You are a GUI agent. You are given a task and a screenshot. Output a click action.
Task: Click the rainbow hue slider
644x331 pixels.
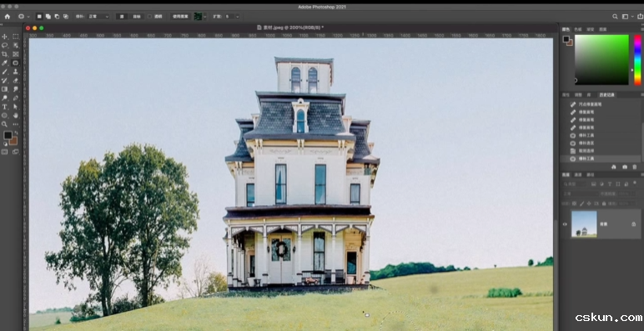pos(637,59)
